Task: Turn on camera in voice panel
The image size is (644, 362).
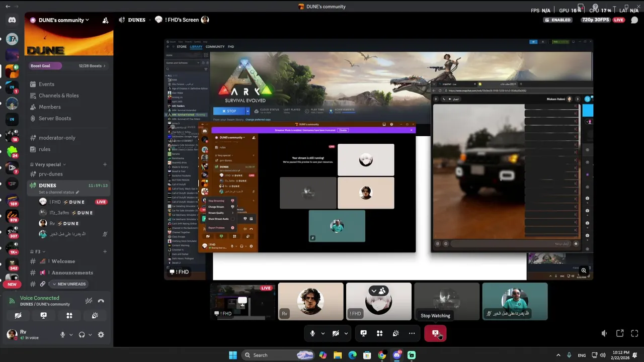Action: [x=18, y=316]
